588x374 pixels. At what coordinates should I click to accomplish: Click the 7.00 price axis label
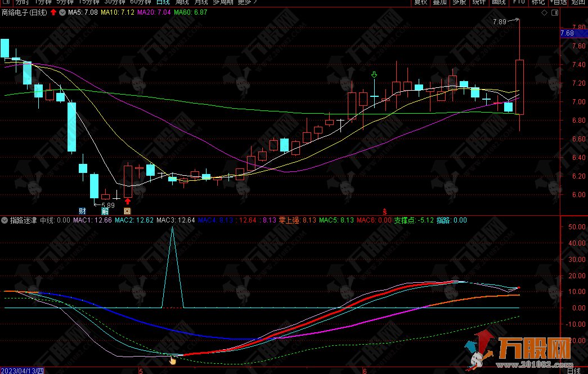579,102
